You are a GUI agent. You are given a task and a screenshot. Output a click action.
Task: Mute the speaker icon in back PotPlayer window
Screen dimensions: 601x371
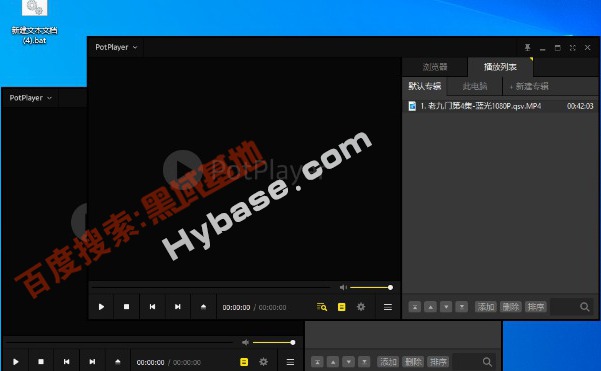(x=246, y=342)
